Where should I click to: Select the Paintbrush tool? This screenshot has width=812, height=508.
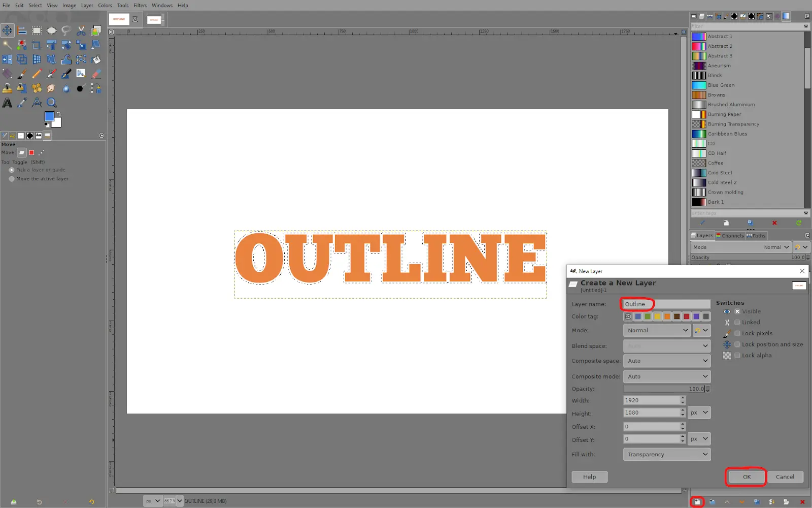(x=22, y=74)
